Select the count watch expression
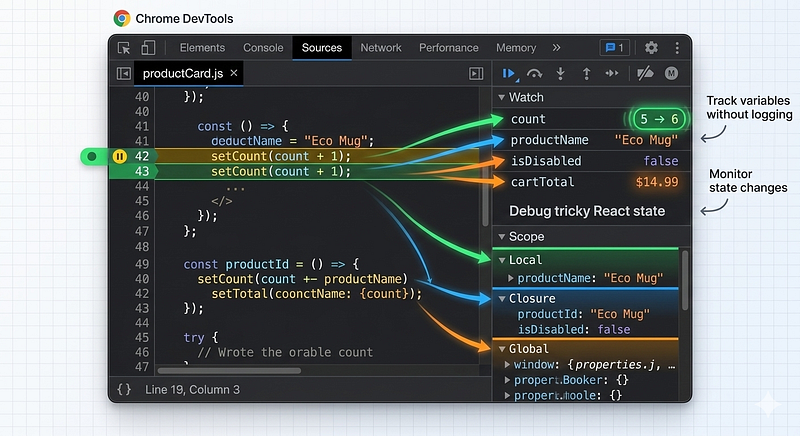The width and height of the screenshot is (800, 436). tap(528, 119)
